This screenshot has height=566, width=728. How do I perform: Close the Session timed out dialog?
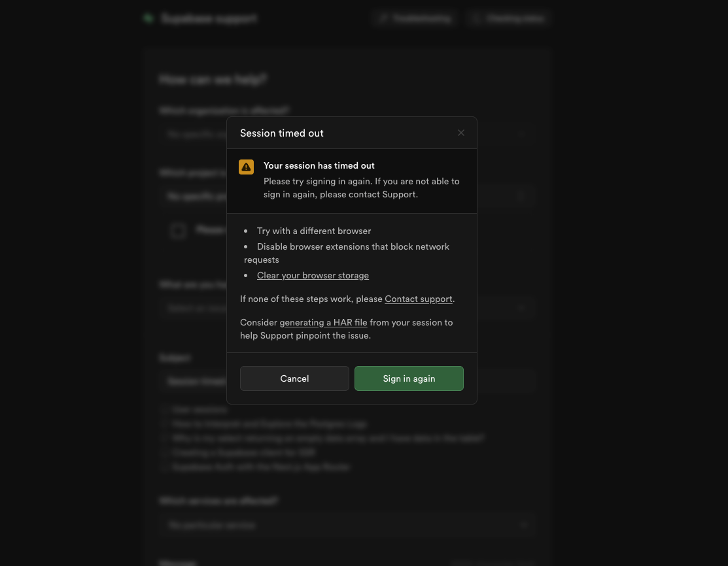(461, 133)
